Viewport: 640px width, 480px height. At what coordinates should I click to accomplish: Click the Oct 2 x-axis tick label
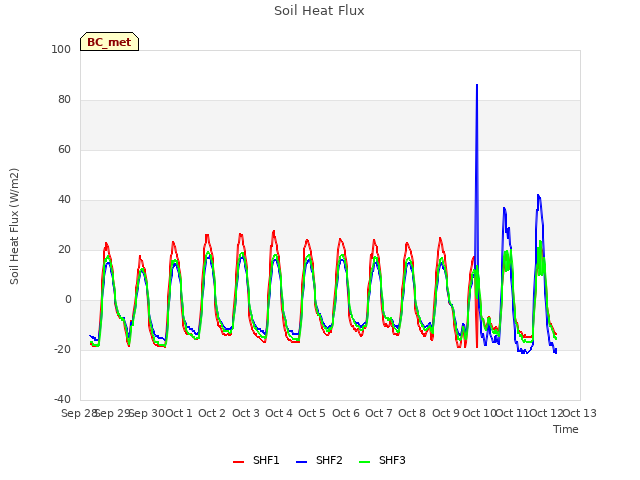(x=212, y=413)
